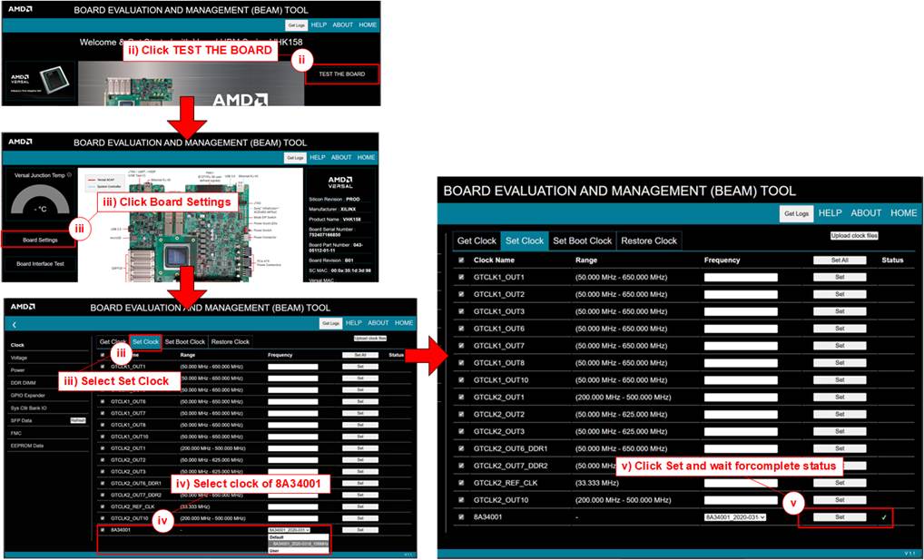This screenshot has width=924, height=560.
Task: Toggle the 8A34001 checkbox in the enlarged clock panel
Action: point(461,517)
